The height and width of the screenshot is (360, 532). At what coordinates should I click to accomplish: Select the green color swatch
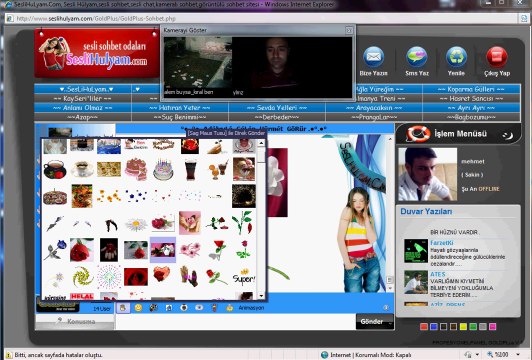pos(473,326)
